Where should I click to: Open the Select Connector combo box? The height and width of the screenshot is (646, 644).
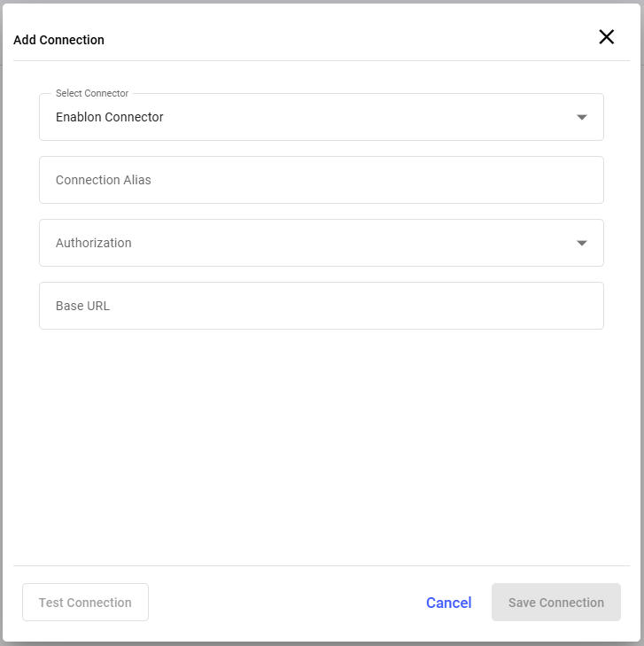[321, 117]
